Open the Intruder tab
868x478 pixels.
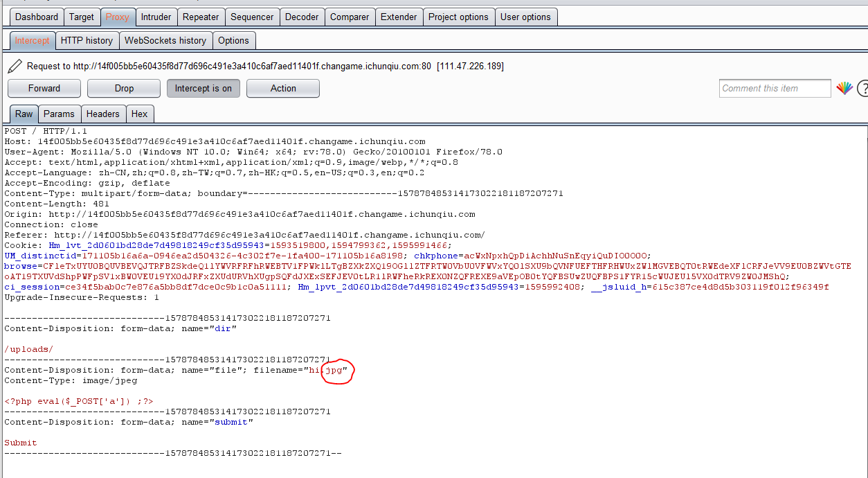click(x=156, y=17)
